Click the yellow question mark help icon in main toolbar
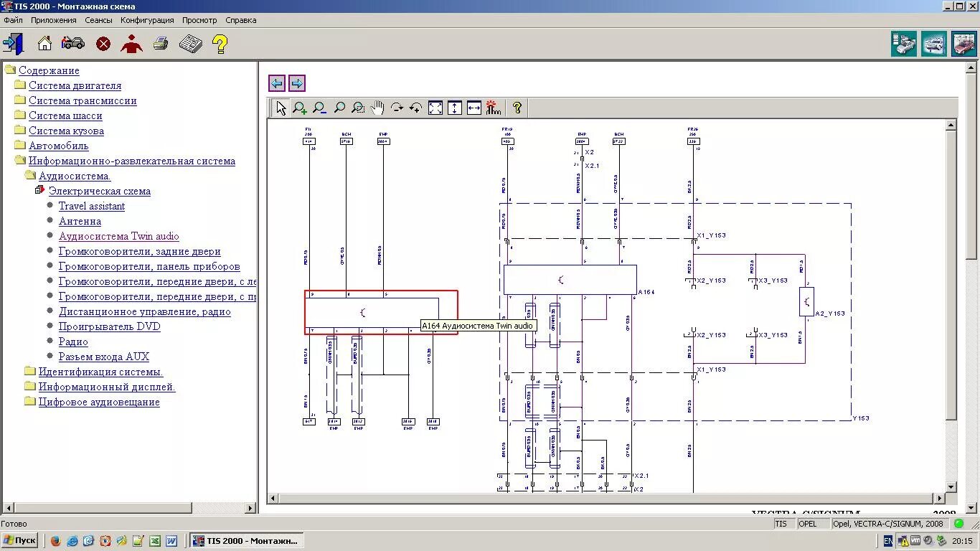980x551 pixels. click(x=220, y=44)
